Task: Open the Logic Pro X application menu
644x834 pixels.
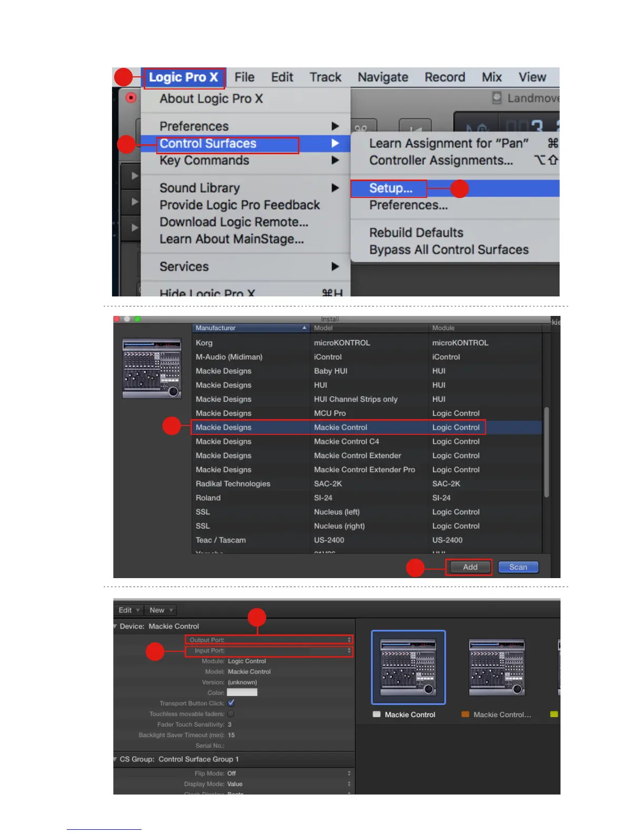Action: [x=184, y=77]
